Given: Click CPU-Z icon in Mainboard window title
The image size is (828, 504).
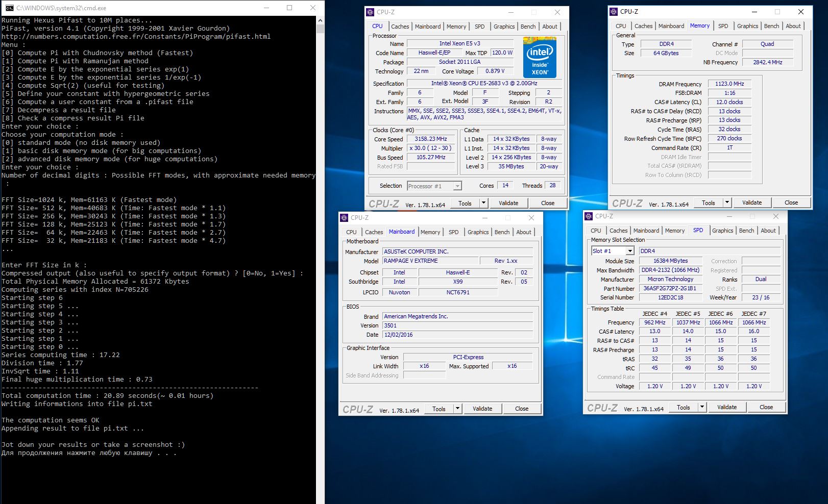Looking at the screenshot, I should [x=345, y=218].
